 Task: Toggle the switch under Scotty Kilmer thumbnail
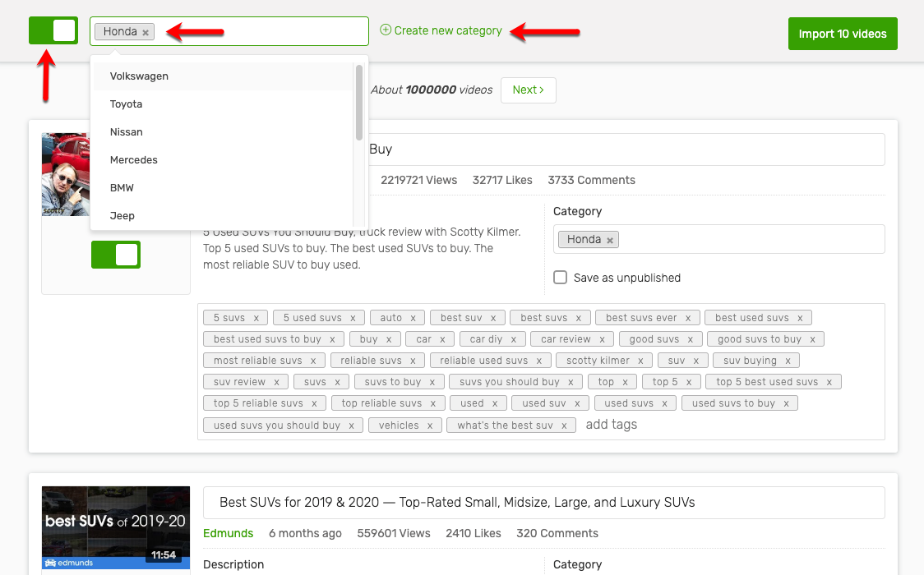click(116, 255)
